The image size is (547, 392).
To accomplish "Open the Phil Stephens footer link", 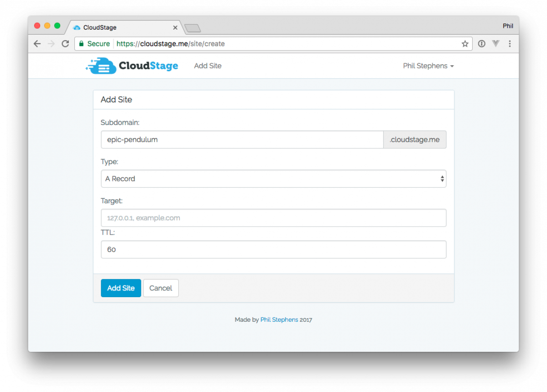I will (x=279, y=320).
